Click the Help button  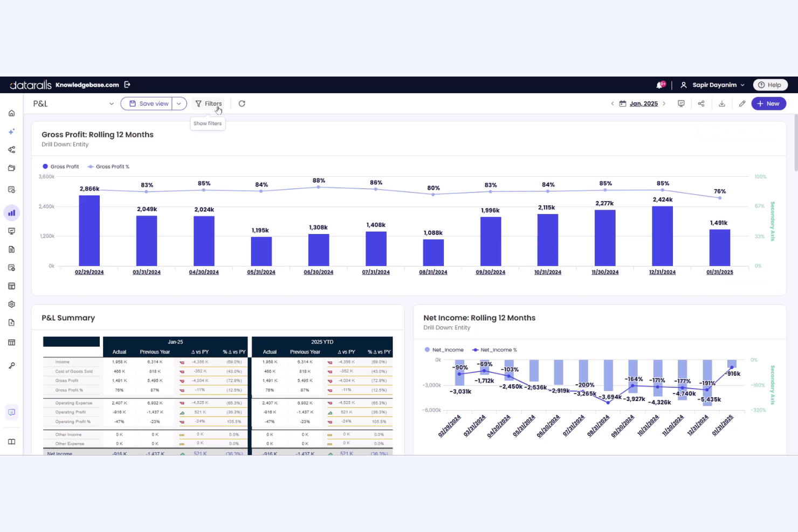770,85
